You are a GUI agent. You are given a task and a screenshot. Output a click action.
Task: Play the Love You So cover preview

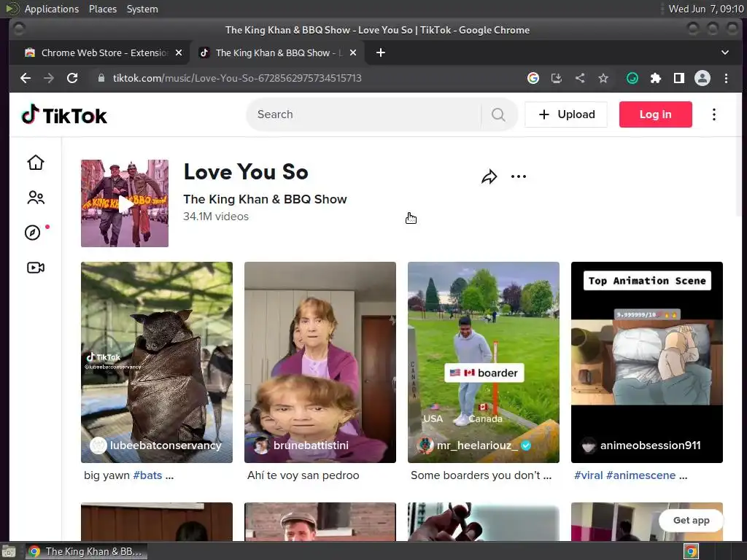(x=125, y=203)
